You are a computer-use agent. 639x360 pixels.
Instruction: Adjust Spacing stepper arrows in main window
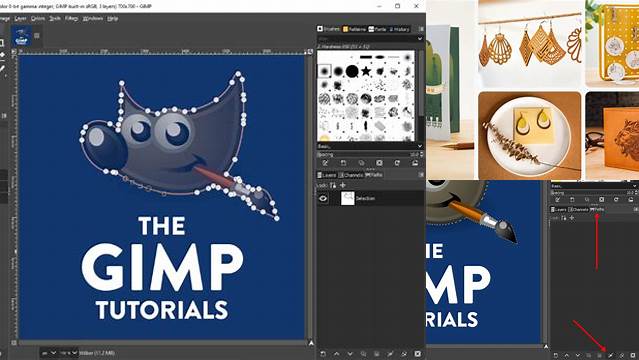click(x=421, y=155)
